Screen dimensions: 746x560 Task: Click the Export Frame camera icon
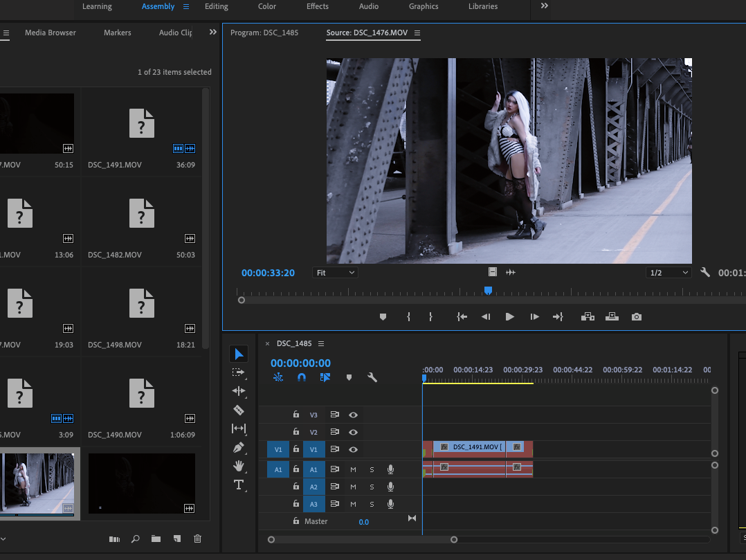(x=637, y=317)
